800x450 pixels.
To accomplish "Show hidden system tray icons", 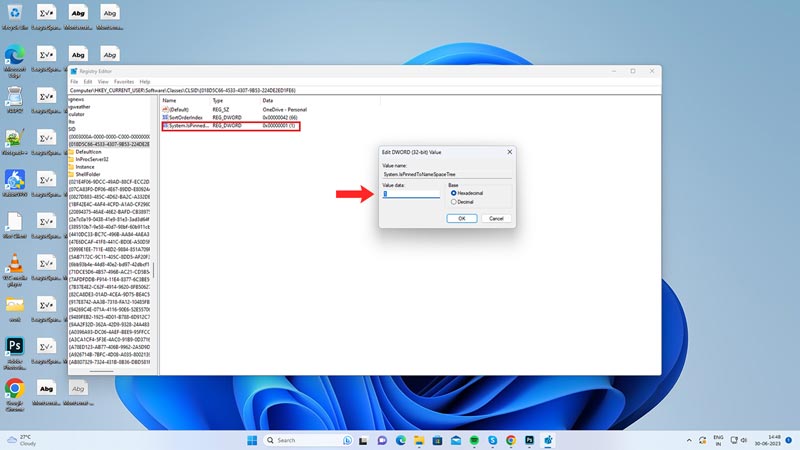I will point(689,440).
